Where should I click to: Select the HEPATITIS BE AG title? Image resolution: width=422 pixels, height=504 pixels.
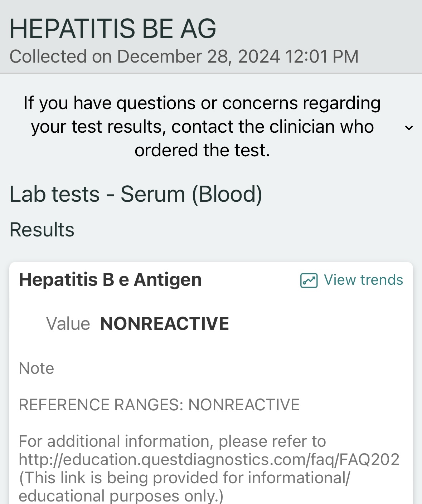(113, 28)
